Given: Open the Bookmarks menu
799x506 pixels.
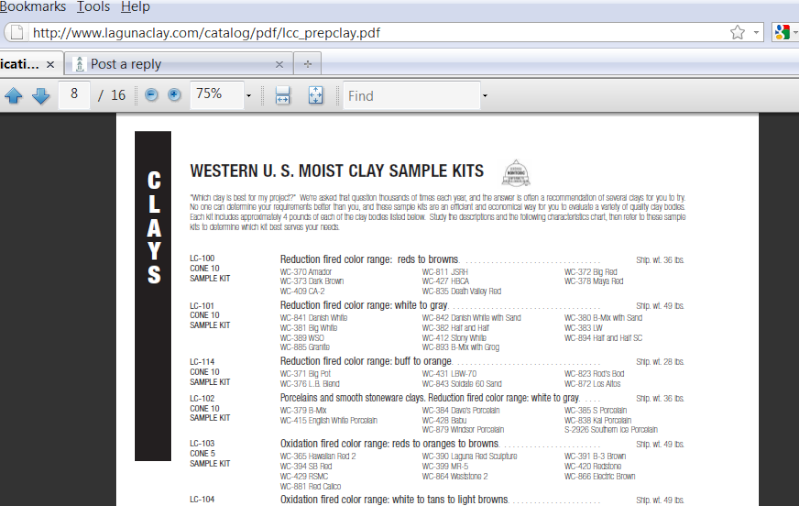Looking at the screenshot, I should point(33,7).
